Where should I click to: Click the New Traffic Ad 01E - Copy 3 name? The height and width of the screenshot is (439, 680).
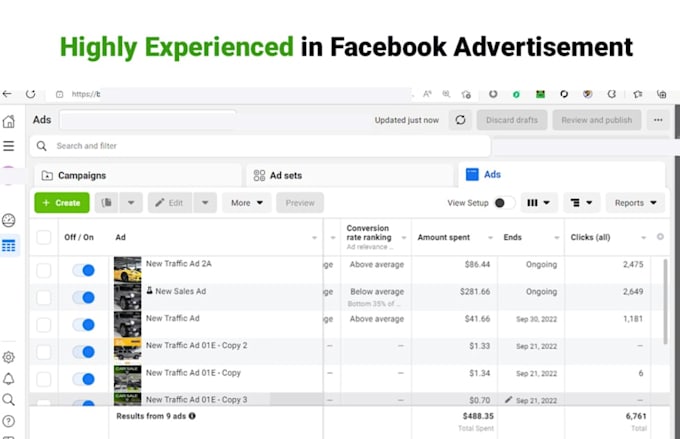[x=196, y=400]
